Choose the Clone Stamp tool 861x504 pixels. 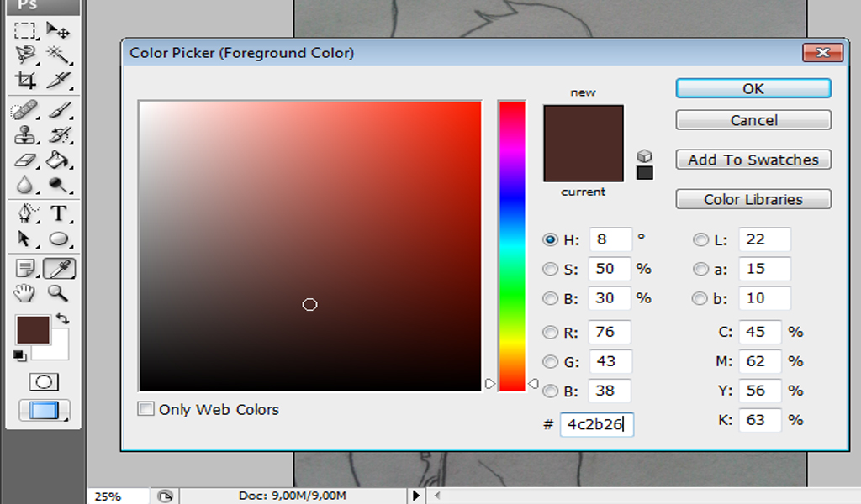coord(25,134)
